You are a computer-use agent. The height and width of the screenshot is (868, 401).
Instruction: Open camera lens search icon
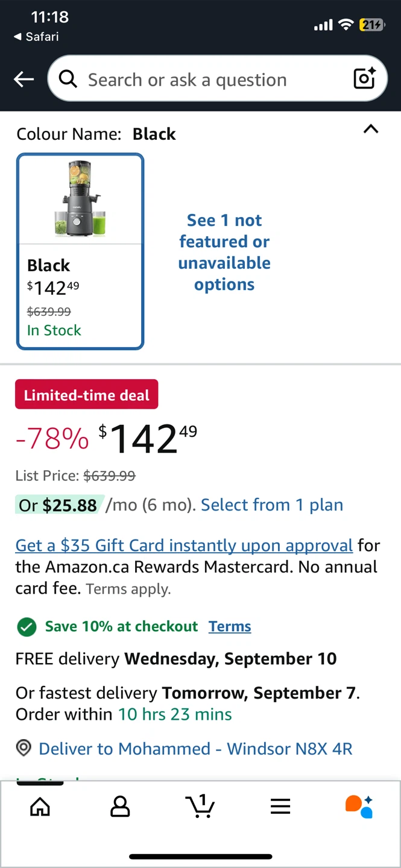pyautogui.click(x=364, y=78)
